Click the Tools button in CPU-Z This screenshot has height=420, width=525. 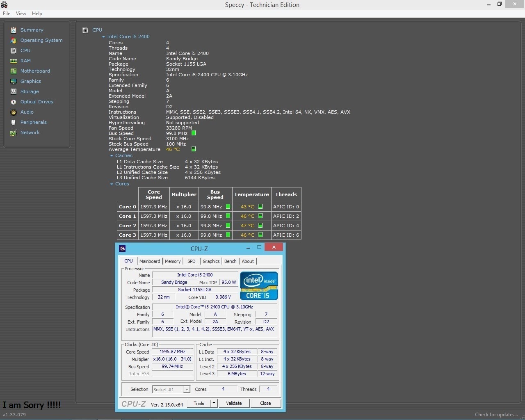click(x=199, y=403)
